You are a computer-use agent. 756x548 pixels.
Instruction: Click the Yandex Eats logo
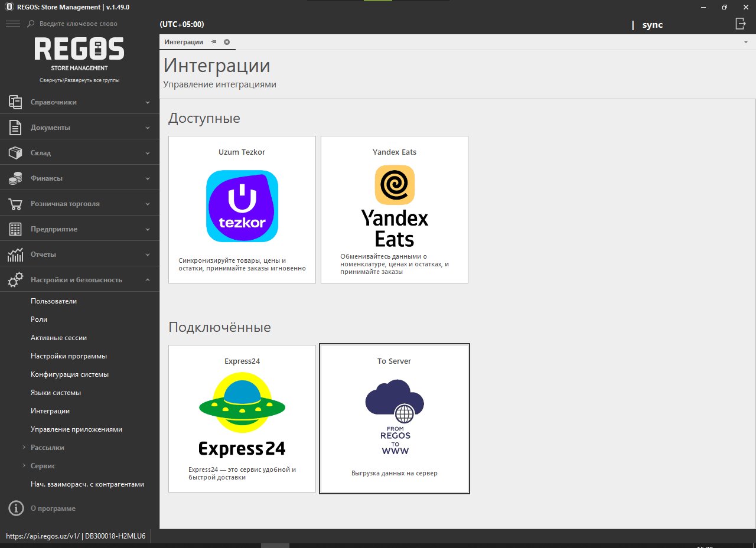click(x=395, y=205)
